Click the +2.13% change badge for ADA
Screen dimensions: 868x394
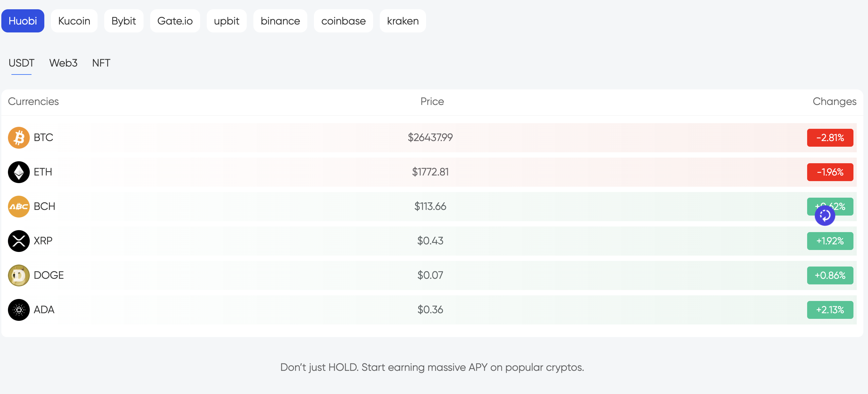830,310
